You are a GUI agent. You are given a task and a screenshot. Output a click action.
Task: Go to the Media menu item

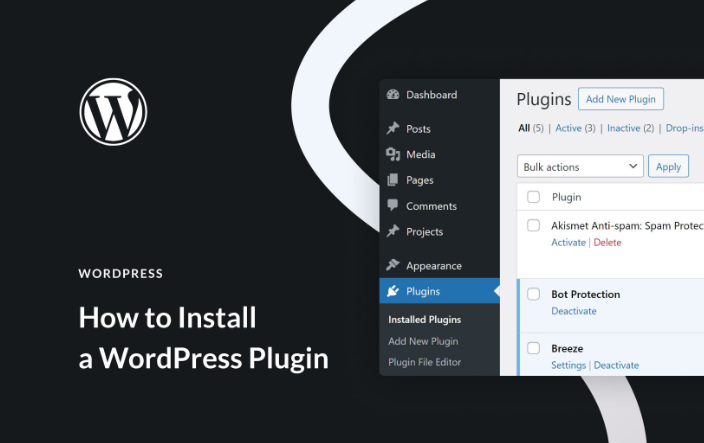tap(440, 154)
